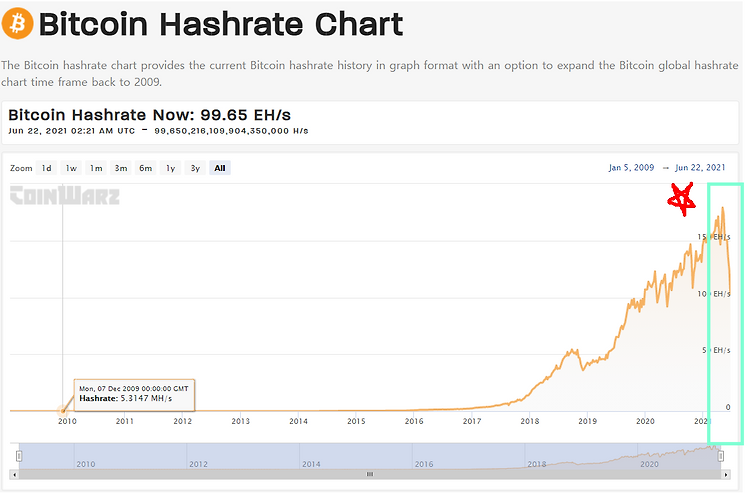The height and width of the screenshot is (493, 750).
Task: Click the 2017 x-axis label
Action: (x=472, y=421)
